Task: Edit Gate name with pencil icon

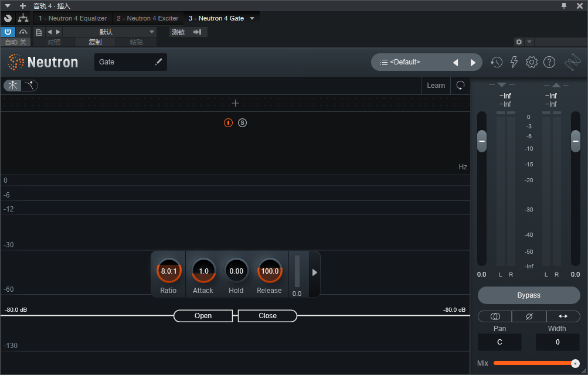Action: tap(159, 62)
